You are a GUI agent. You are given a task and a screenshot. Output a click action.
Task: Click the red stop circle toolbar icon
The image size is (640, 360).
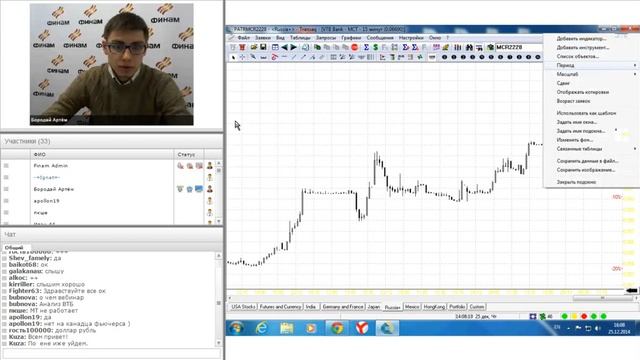tap(355, 47)
